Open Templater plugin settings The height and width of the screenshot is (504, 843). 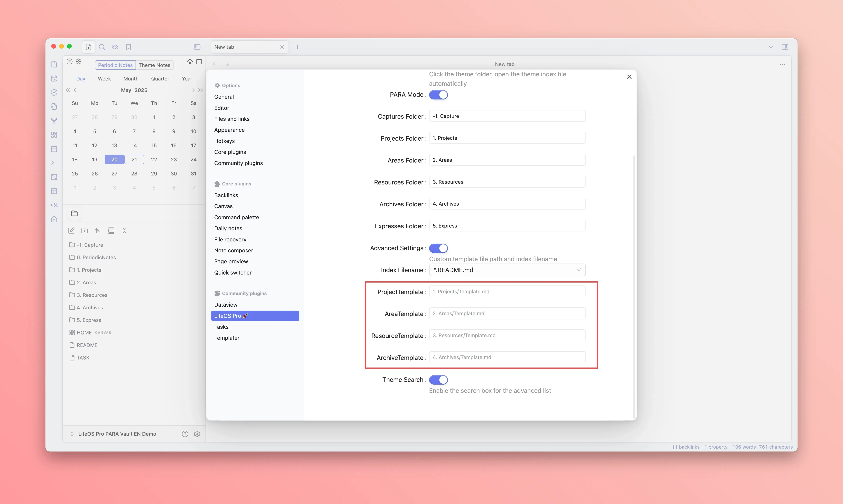tap(227, 338)
